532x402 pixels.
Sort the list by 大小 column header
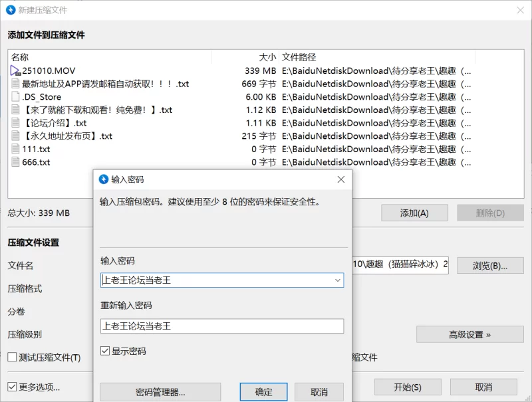point(267,57)
